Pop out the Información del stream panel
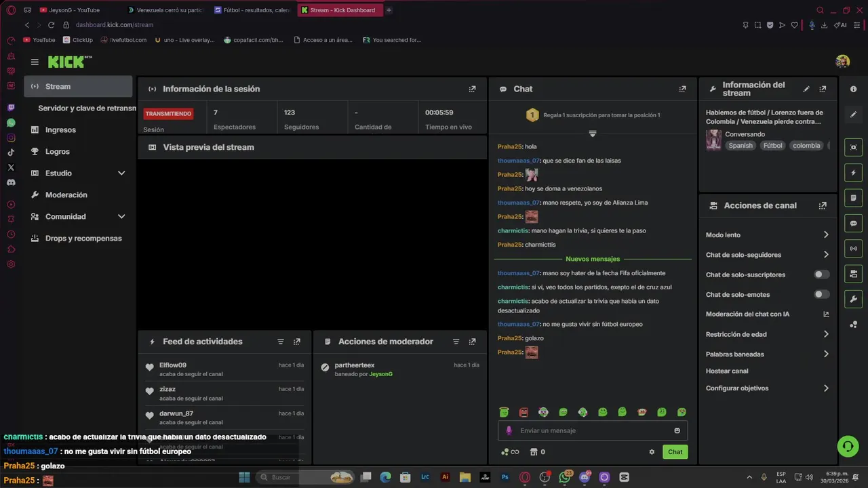The width and height of the screenshot is (868, 488). tap(823, 89)
